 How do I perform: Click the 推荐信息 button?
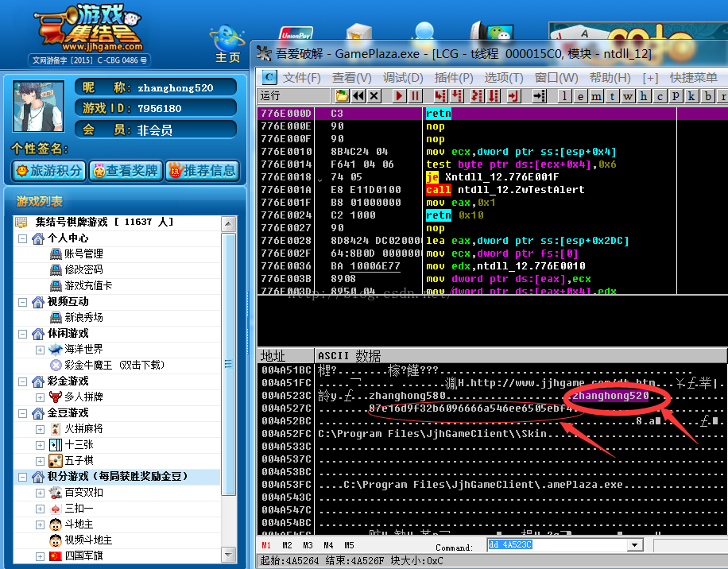tap(203, 171)
